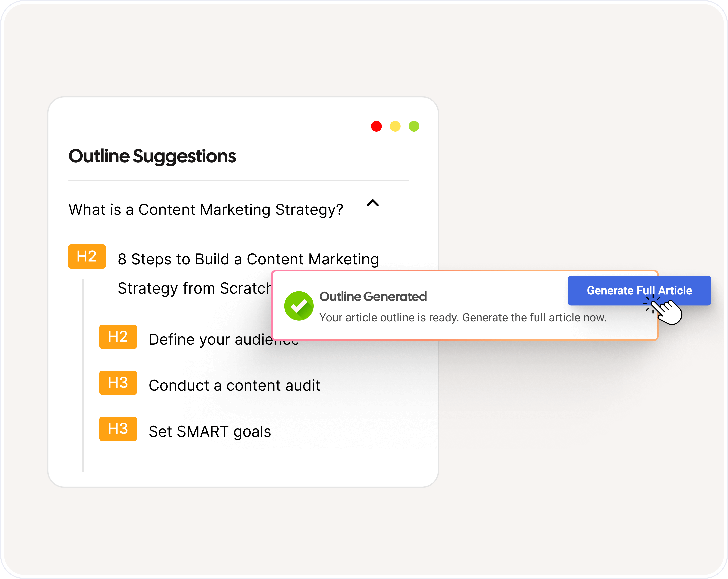
Task: Click the green window dot
Action: (x=414, y=126)
